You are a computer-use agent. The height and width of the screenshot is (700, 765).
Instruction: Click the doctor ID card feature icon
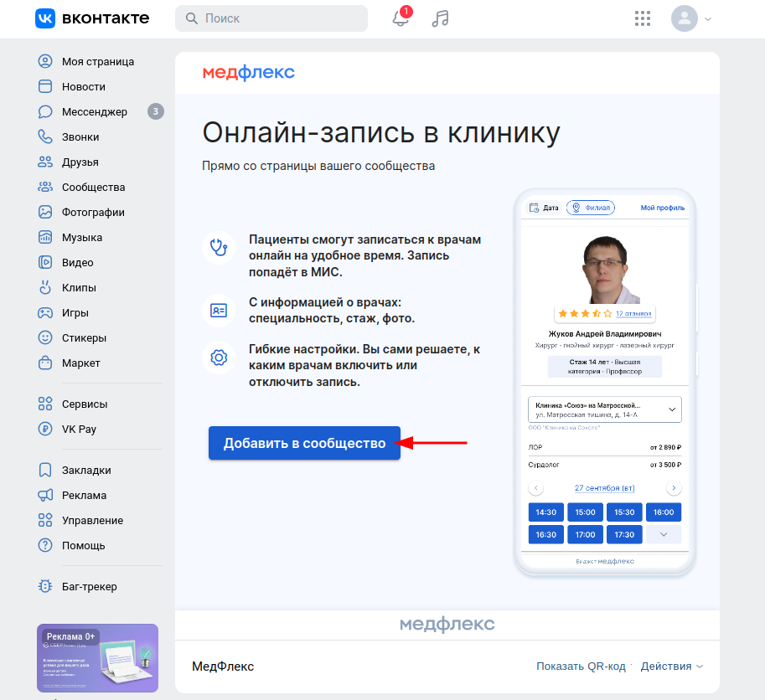click(219, 311)
